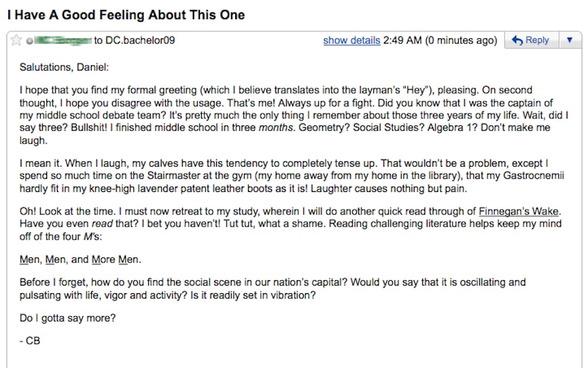Star this email message
Viewport: 588px width, 368px height.
[x=16, y=41]
